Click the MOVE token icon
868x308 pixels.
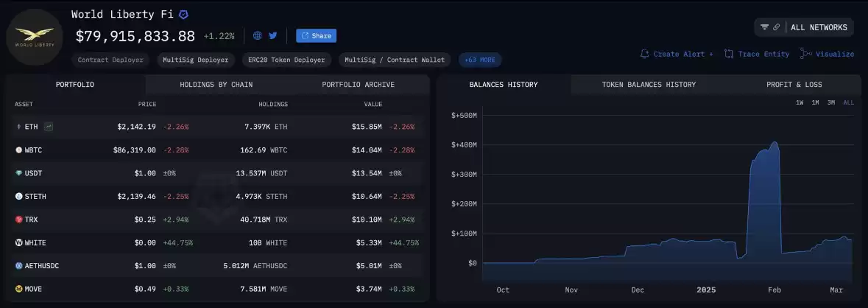[x=19, y=289]
